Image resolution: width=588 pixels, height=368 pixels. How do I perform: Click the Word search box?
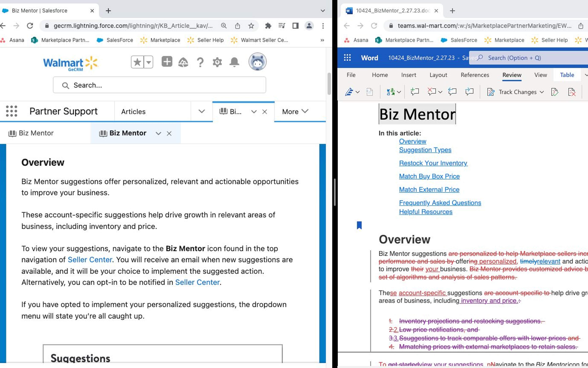point(528,58)
